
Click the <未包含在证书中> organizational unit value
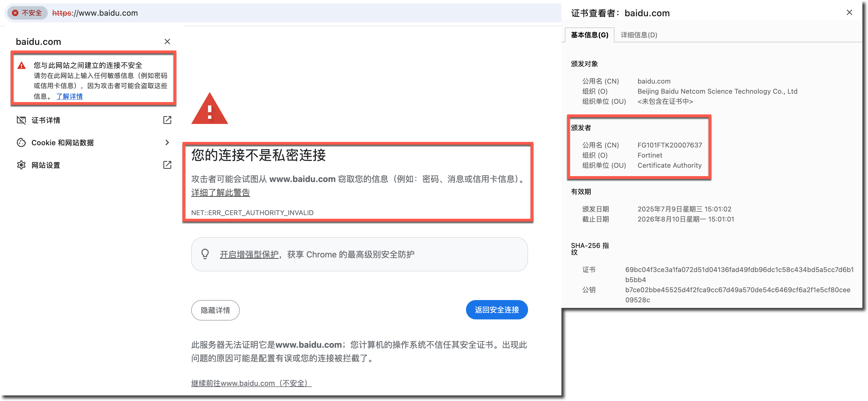[665, 101]
